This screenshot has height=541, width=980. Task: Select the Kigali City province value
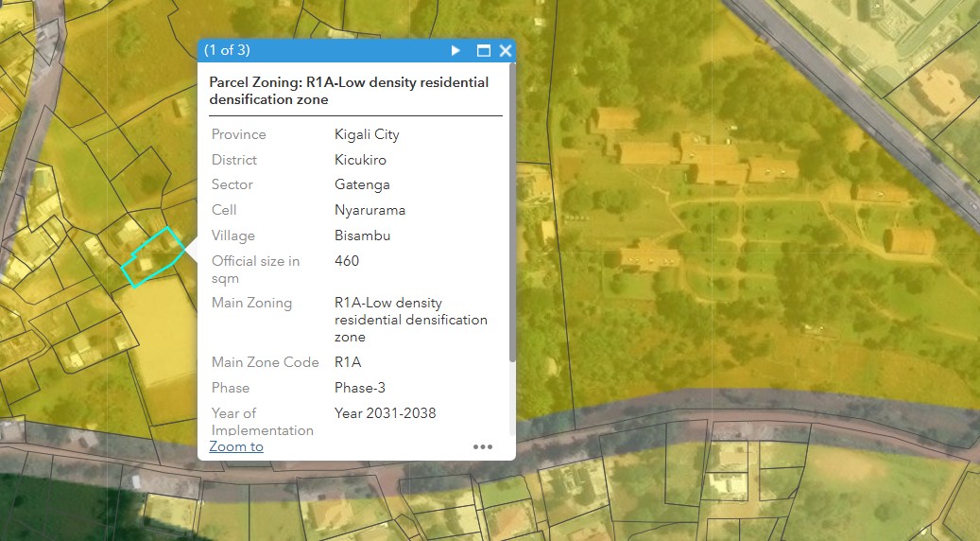[367, 134]
